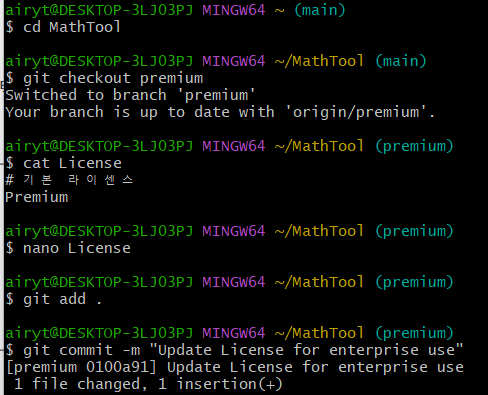Click the '(main)' branch label on the first prompt
Image resolution: width=488 pixels, height=395 pixels.
click(x=320, y=10)
